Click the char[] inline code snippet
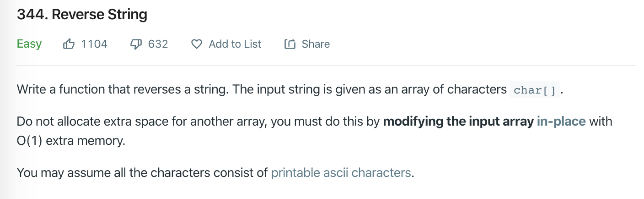The width and height of the screenshot is (644, 199). (534, 90)
